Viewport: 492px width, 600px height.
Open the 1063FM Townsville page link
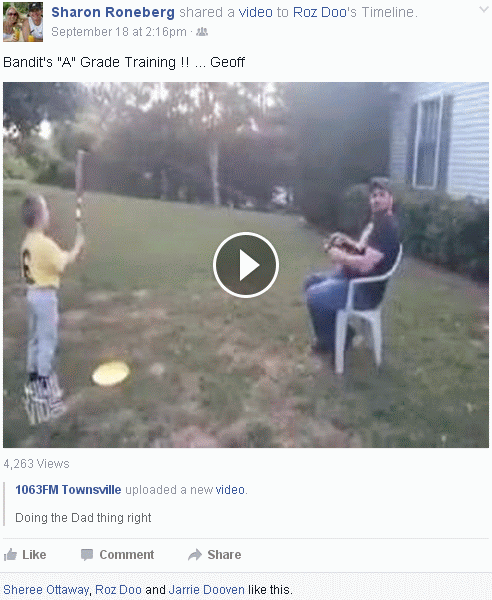click(x=68, y=489)
